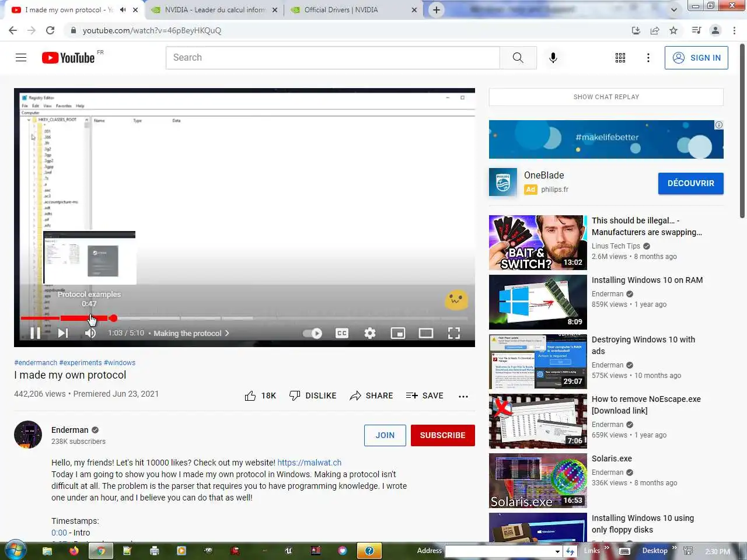Open Firefox from the taskbar
747x560 pixels.
74,551
